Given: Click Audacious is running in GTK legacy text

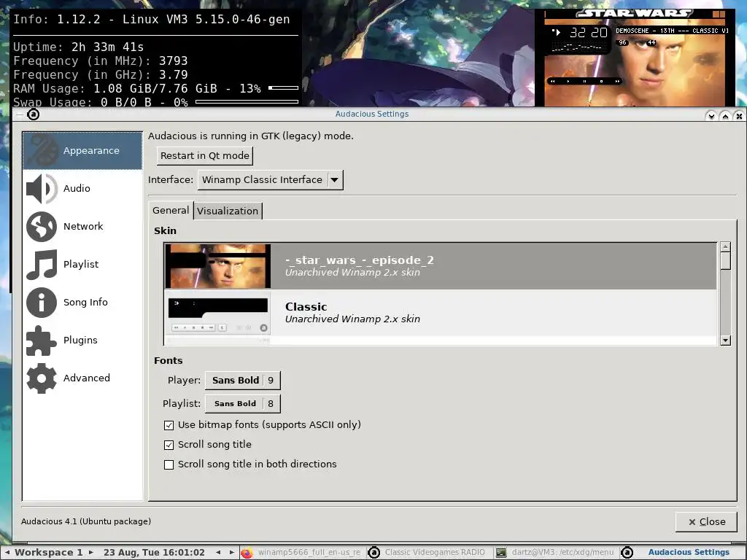Looking at the screenshot, I should (251, 136).
